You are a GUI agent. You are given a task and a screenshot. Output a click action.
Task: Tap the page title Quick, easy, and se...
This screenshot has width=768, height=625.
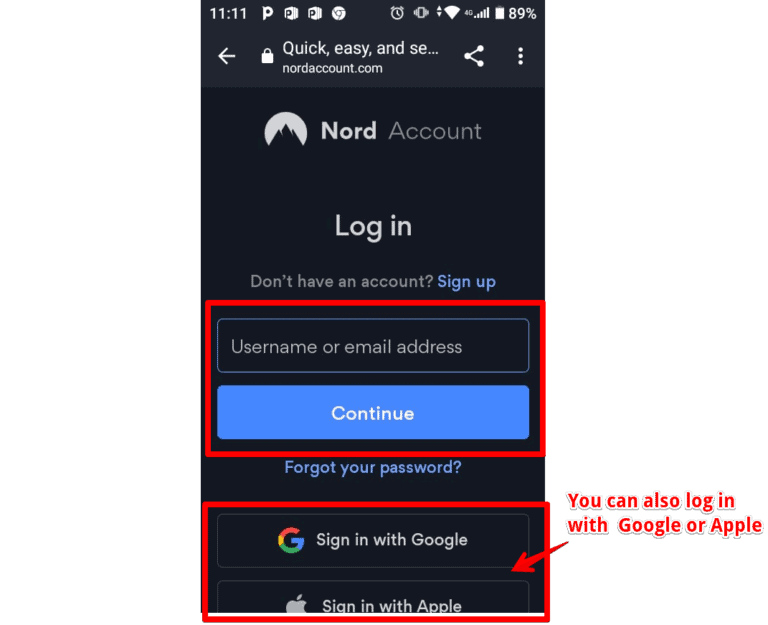[x=360, y=48]
